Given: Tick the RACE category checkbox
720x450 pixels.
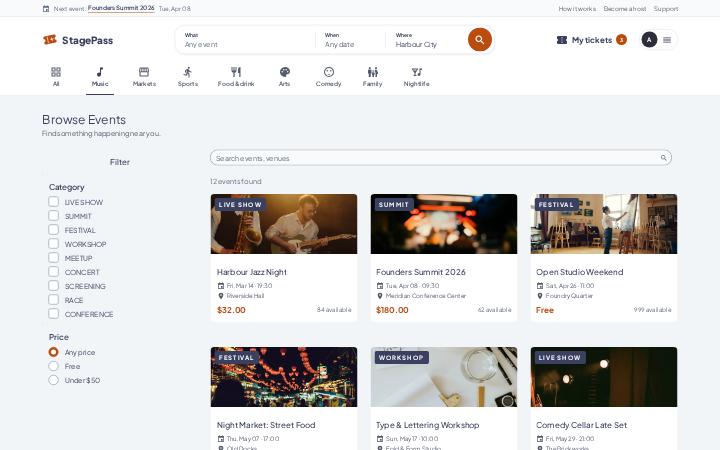Looking at the screenshot, I should click(54, 300).
